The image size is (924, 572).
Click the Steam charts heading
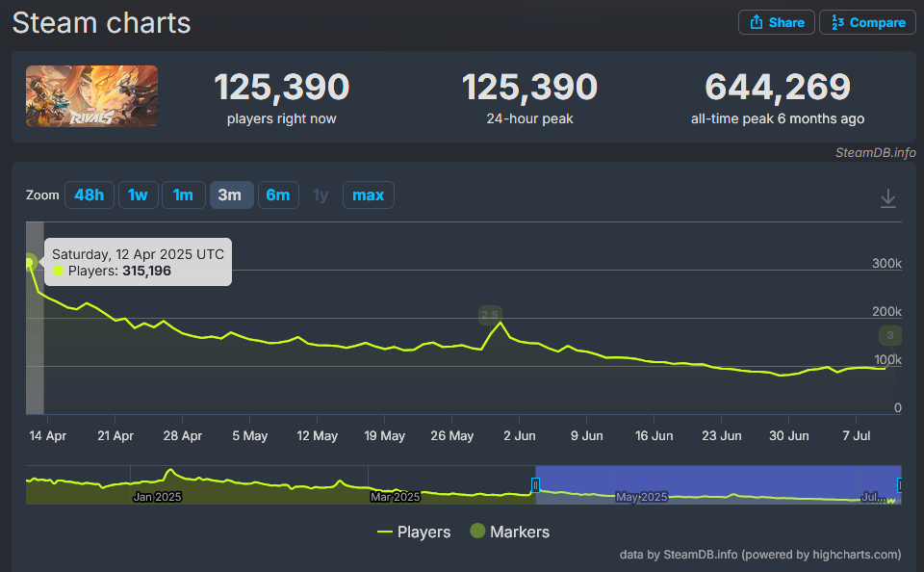click(101, 23)
